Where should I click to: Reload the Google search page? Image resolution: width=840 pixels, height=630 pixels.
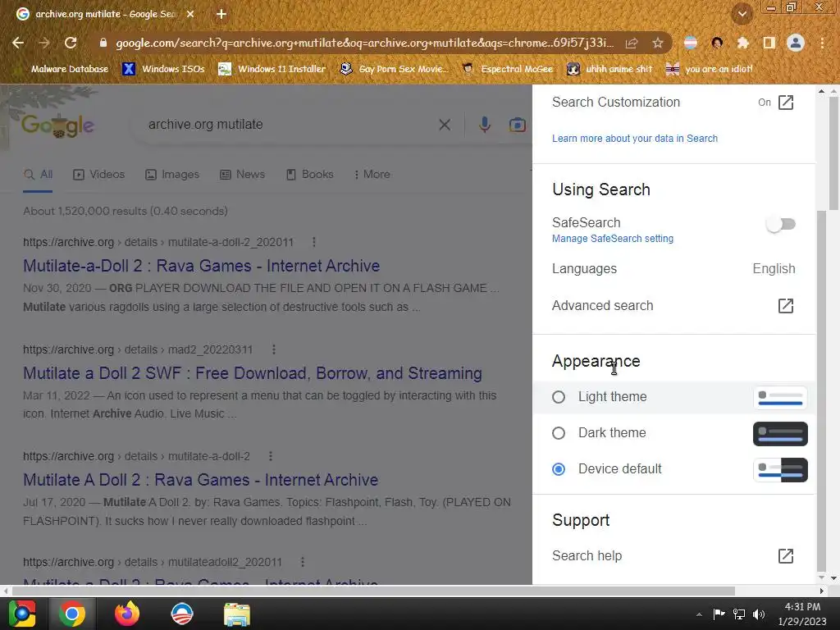point(71,43)
